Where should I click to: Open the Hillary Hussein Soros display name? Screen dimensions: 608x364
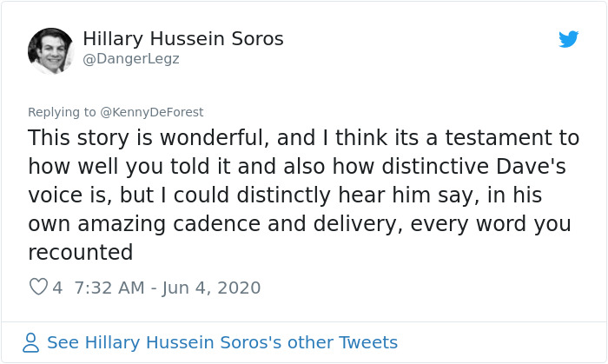(183, 39)
